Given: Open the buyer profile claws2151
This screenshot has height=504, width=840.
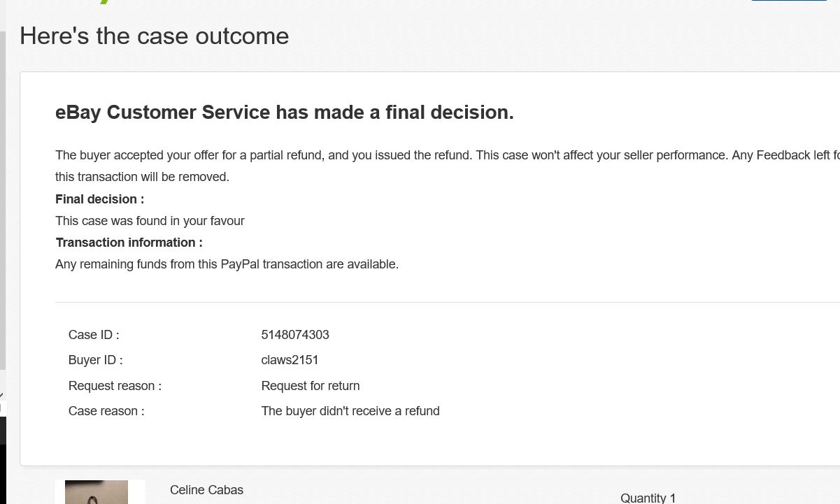Looking at the screenshot, I should 290,361.
